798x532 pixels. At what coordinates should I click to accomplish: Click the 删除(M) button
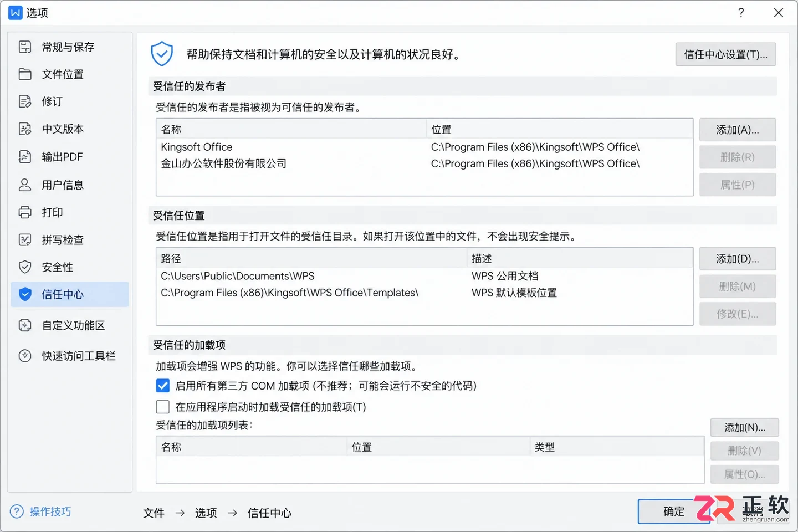click(x=738, y=287)
